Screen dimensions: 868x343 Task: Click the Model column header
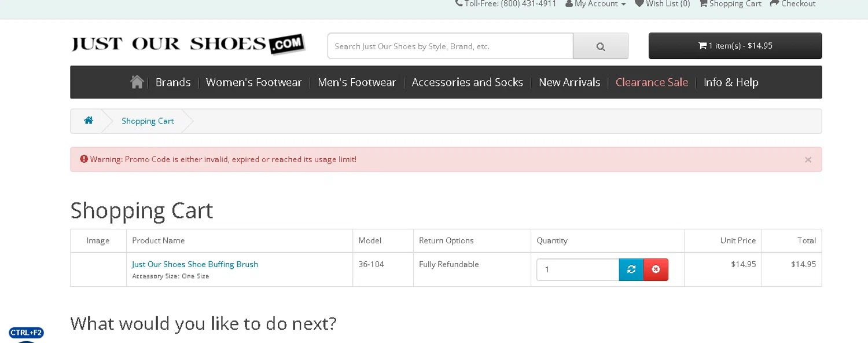tap(370, 240)
